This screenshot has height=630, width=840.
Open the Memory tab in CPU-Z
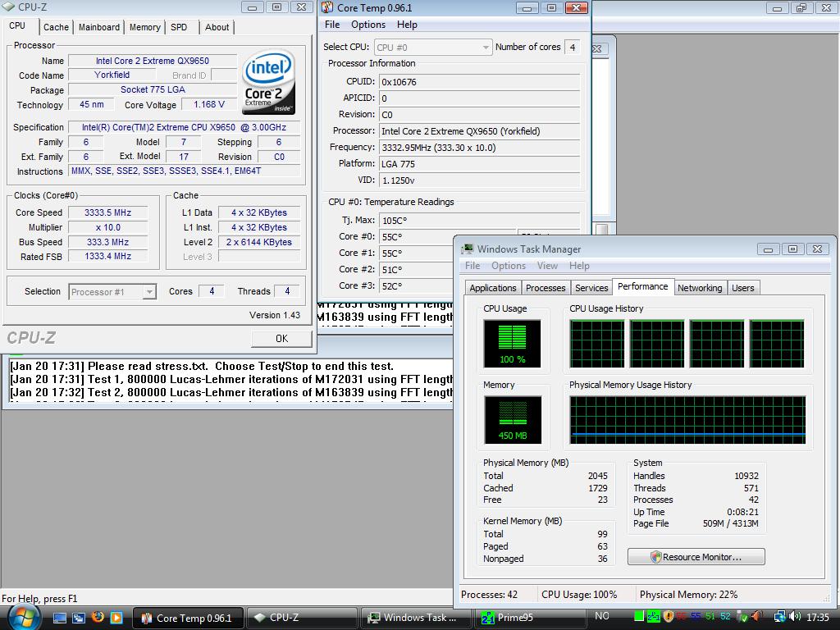tap(144, 27)
